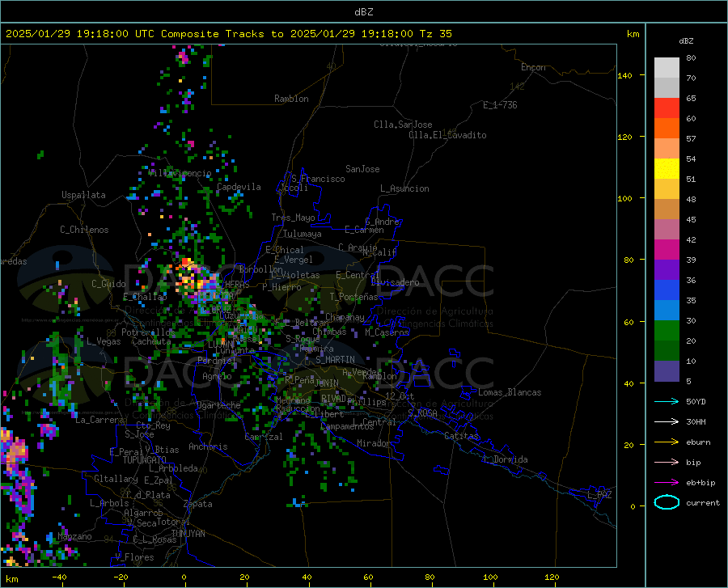This screenshot has width=728, height=588.
Task: Click the 'C_Chilenos' map label
Action: tap(84, 230)
